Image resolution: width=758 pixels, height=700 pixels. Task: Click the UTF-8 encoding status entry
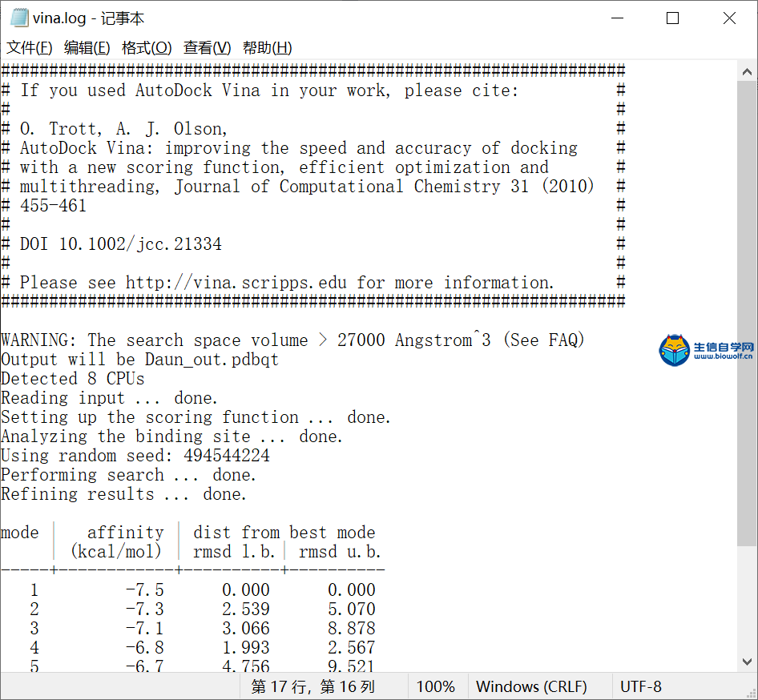tap(641, 686)
